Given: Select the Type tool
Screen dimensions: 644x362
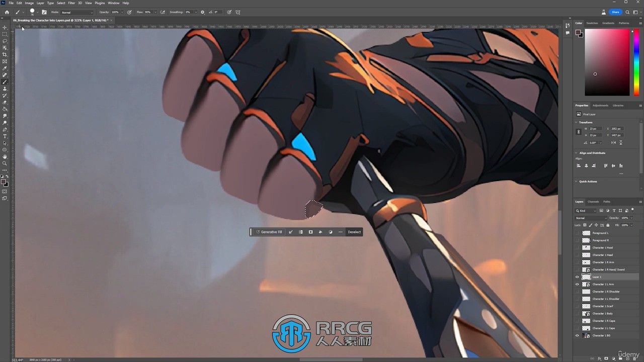Looking at the screenshot, I should tap(5, 136).
